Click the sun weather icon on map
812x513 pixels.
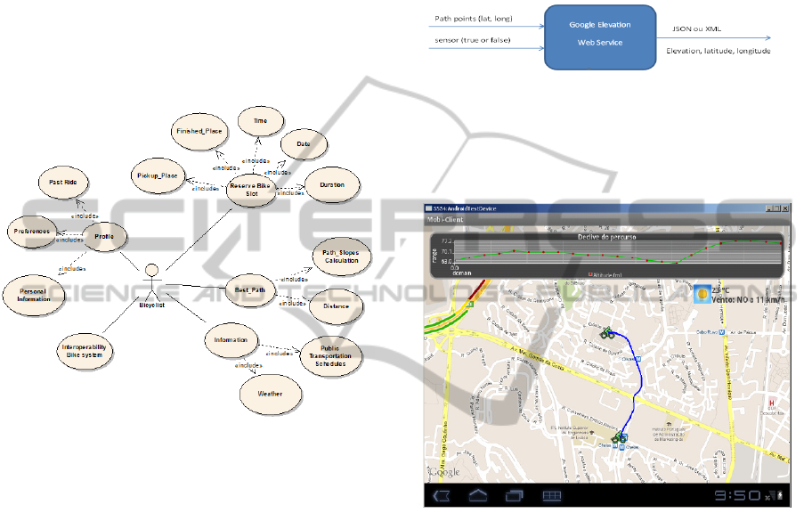tap(702, 294)
